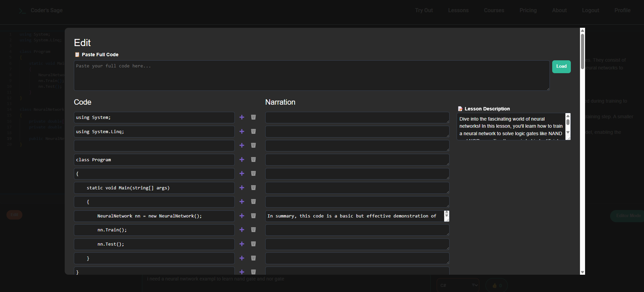Click the modal scrollbar down arrow
This screenshot has width=644, height=292.
582,272
